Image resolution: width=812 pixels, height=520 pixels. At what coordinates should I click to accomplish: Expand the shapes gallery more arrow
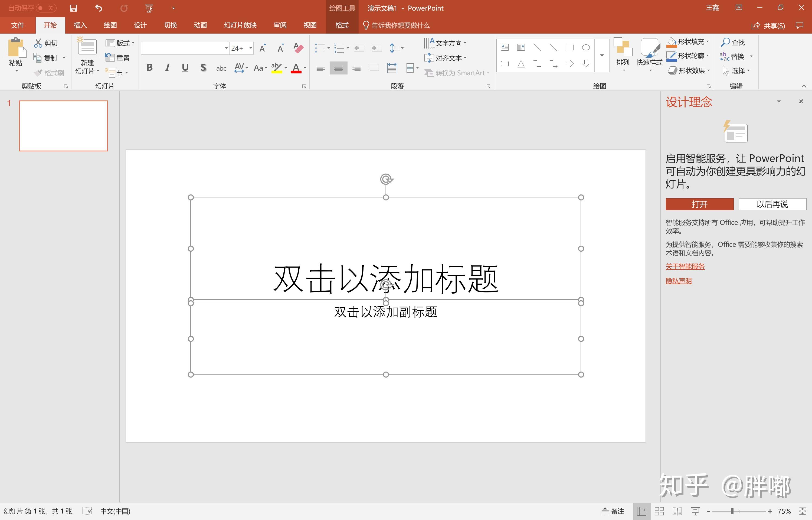click(x=602, y=55)
